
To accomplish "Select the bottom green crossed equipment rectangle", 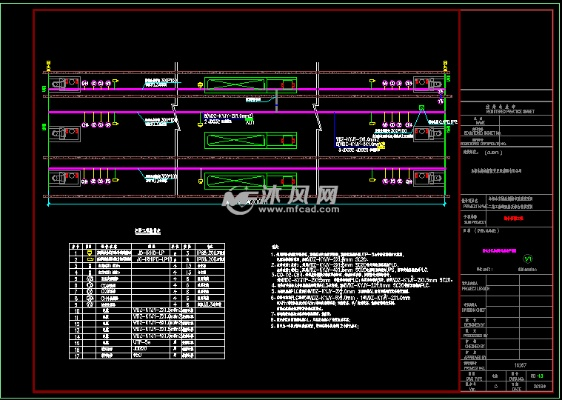I will pyautogui.click(x=250, y=181).
